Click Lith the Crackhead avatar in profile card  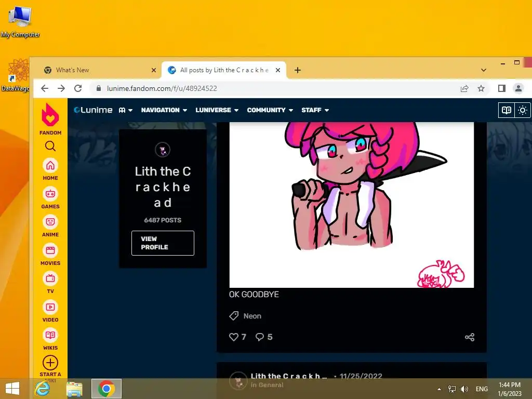pos(163,150)
